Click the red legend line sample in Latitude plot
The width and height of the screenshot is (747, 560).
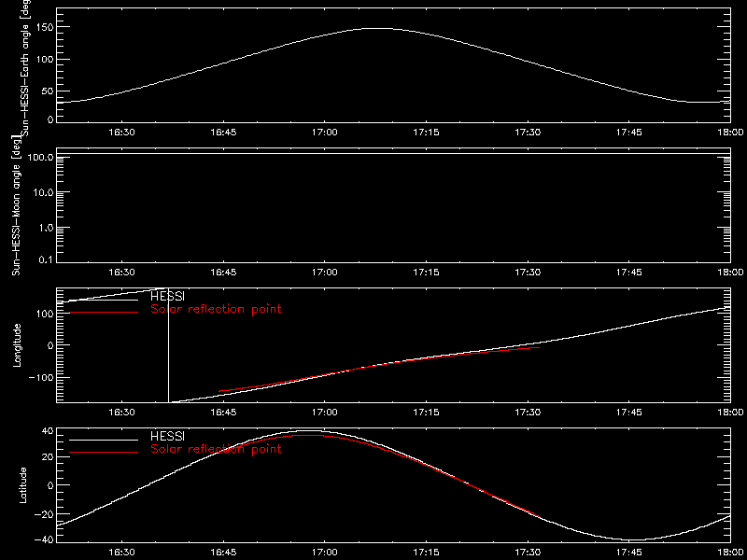(x=104, y=452)
